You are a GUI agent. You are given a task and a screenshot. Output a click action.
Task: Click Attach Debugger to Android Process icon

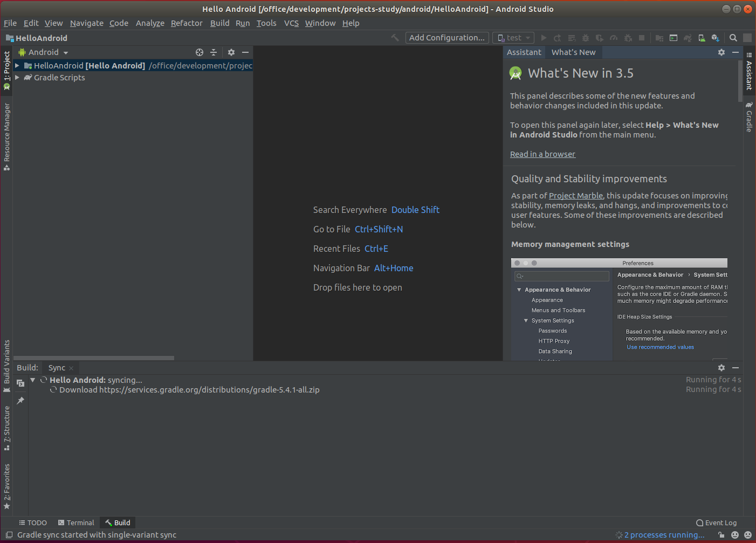(628, 38)
